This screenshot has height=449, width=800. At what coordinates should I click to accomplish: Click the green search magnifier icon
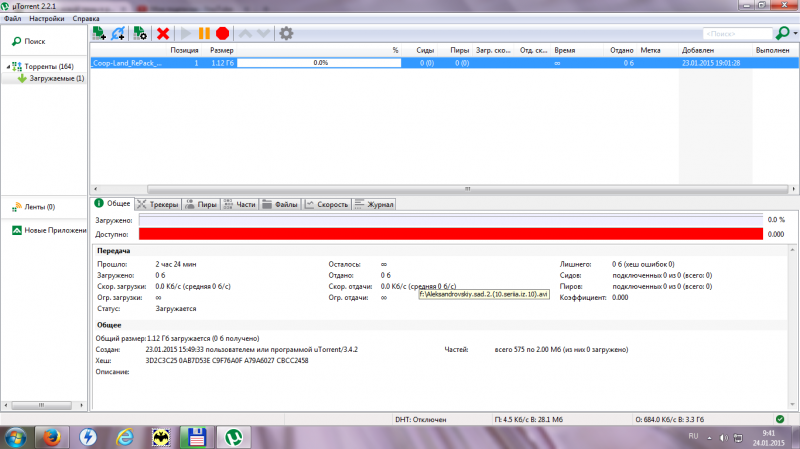point(782,33)
